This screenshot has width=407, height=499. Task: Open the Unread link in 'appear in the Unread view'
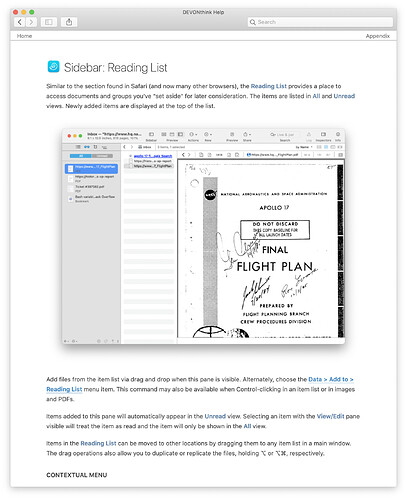pyautogui.click(x=215, y=416)
